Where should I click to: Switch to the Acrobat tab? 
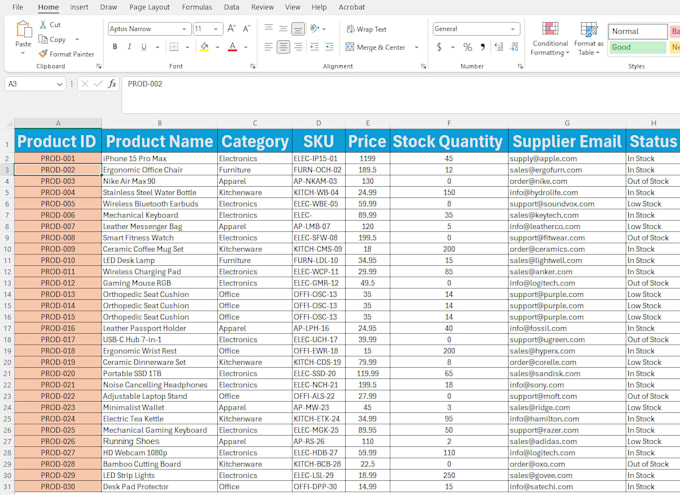(351, 7)
